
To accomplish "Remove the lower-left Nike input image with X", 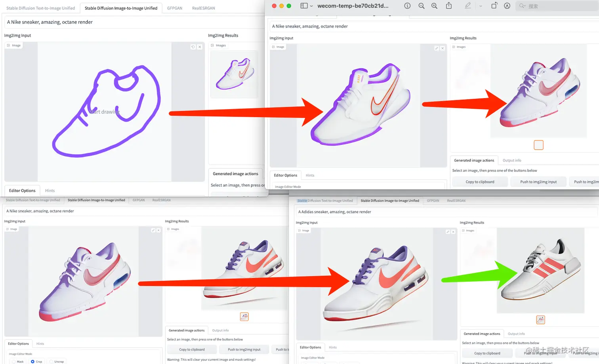I will (158, 230).
